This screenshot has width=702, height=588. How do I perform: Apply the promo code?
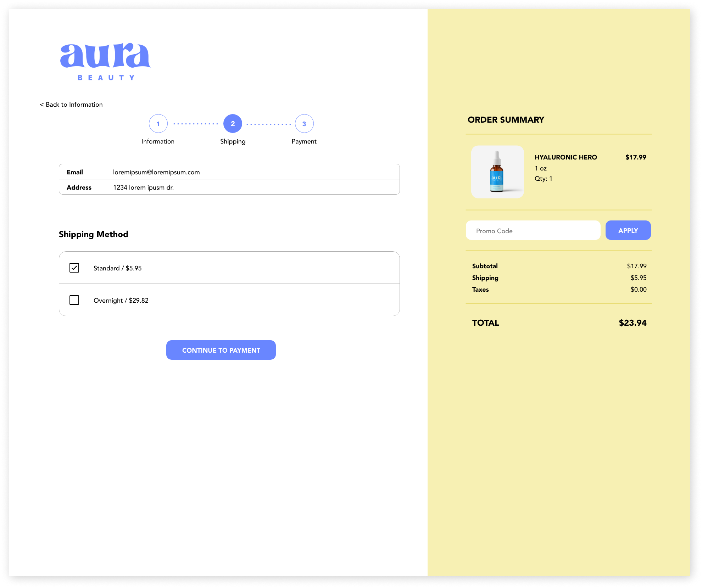(628, 231)
